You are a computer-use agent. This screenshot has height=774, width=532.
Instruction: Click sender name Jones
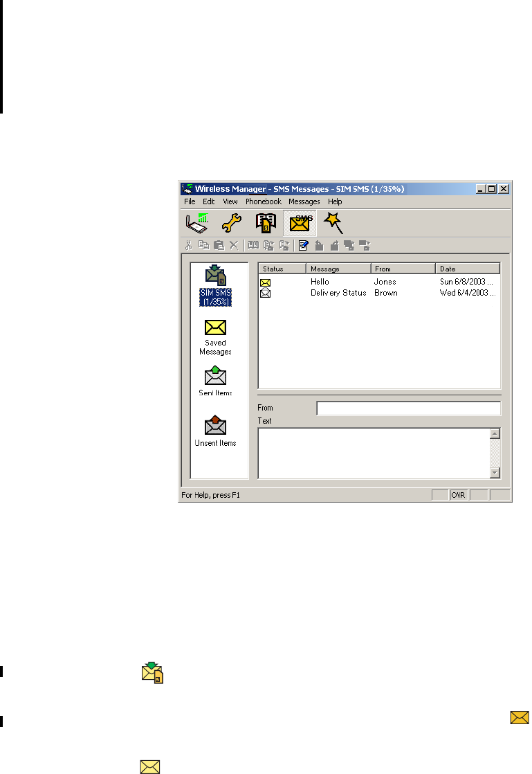pyautogui.click(x=385, y=282)
